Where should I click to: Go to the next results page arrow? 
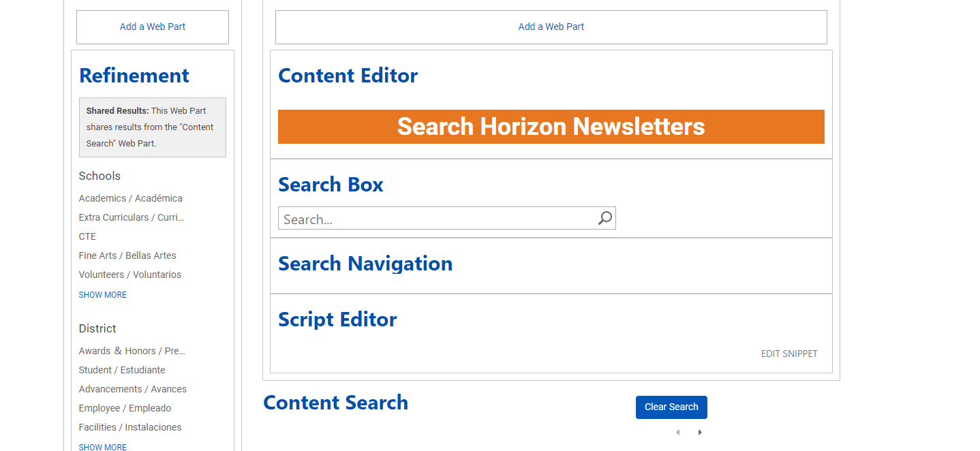[x=700, y=431]
